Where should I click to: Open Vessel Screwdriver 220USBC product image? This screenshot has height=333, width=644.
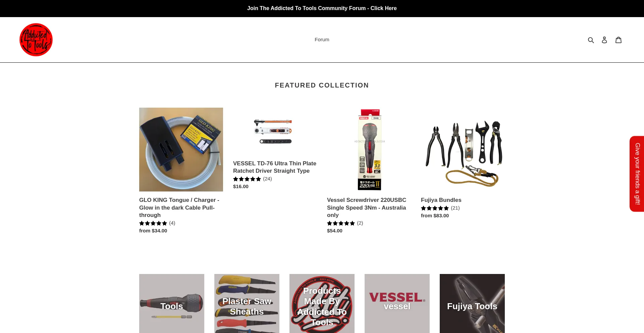click(369, 150)
